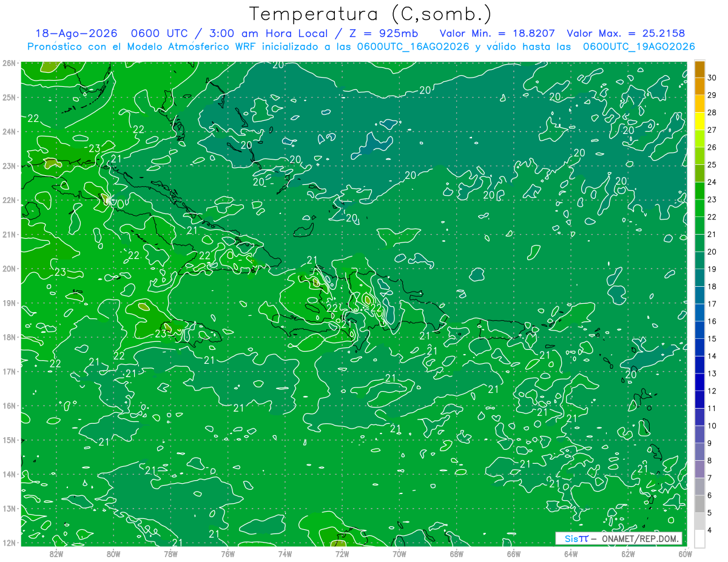The image size is (728, 562).
Task: Click the '70W' longitude axis label
Action: click(x=399, y=554)
